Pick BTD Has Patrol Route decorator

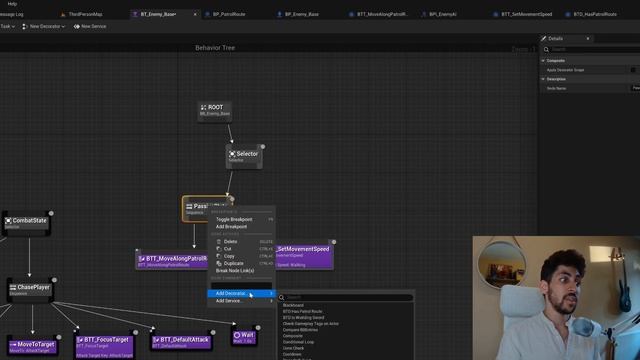[302, 311]
